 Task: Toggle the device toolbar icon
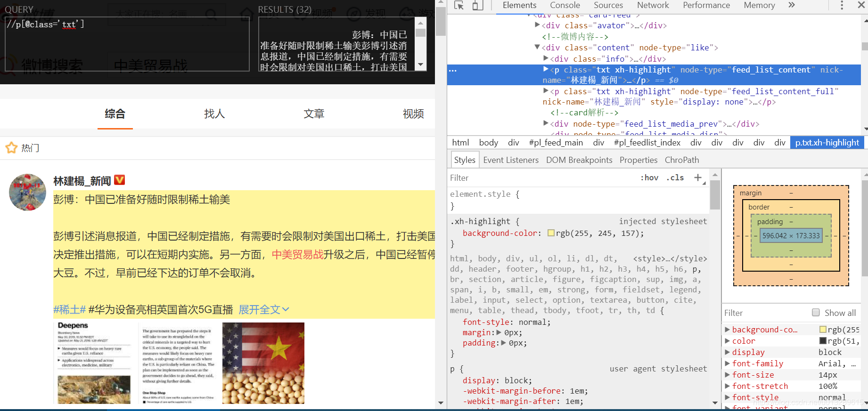point(478,5)
